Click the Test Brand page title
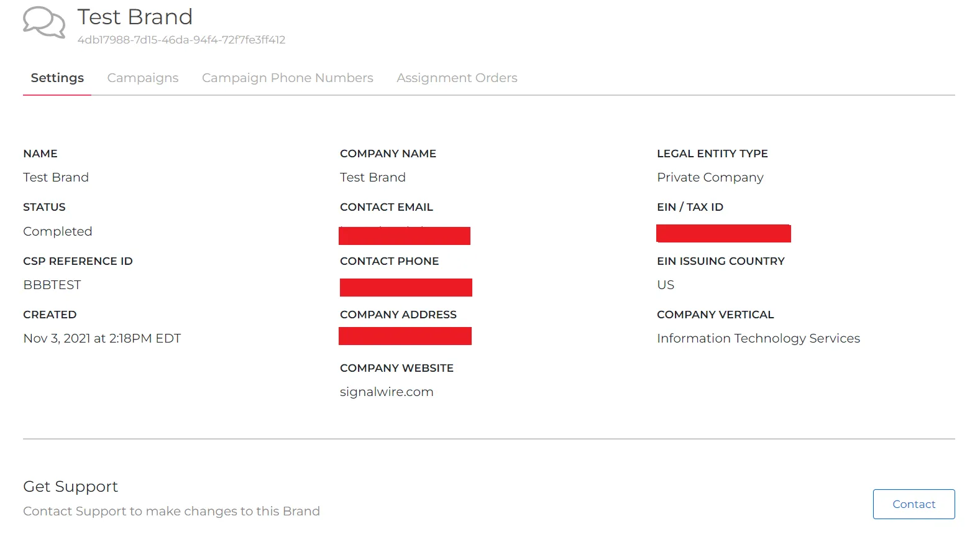The height and width of the screenshot is (544, 980). [134, 17]
